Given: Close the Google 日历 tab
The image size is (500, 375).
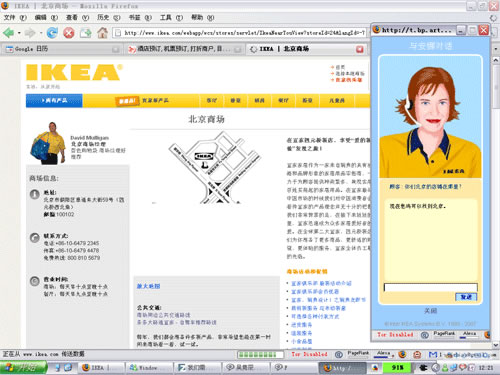Looking at the screenshot, I should tap(115, 49).
